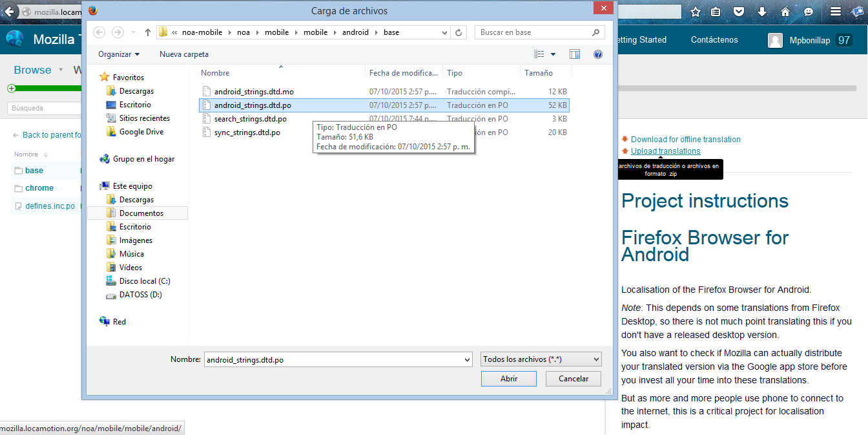Image resolution: width=868 pixels, height=435 pixels.
Task: Click the mobile breadcrumb after noa
Action: click(277, 32)
